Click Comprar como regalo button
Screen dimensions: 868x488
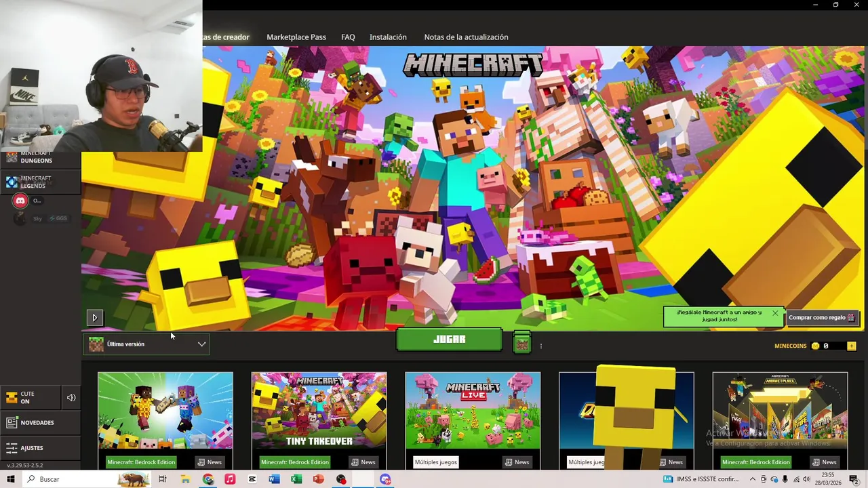(x=821, y=317)
